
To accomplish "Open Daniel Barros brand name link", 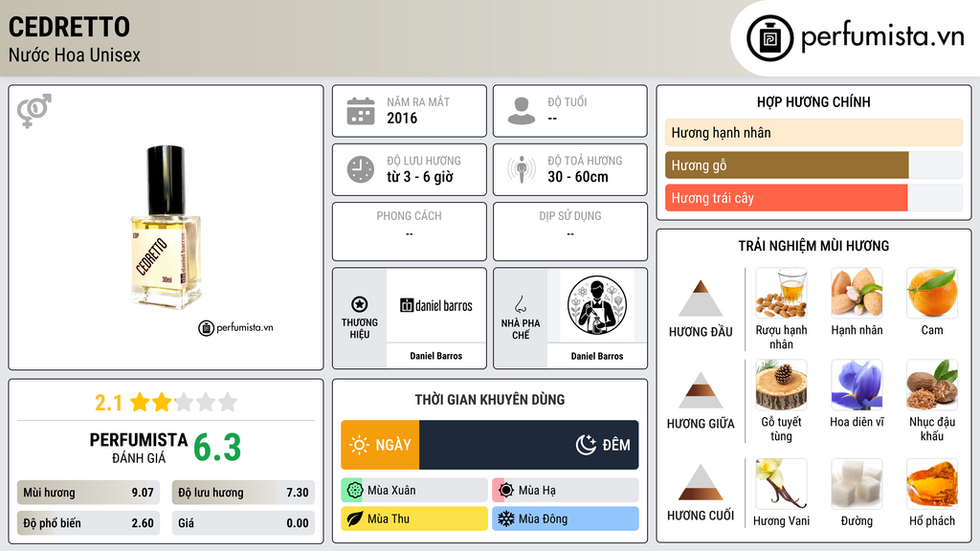I will point(435,356).
